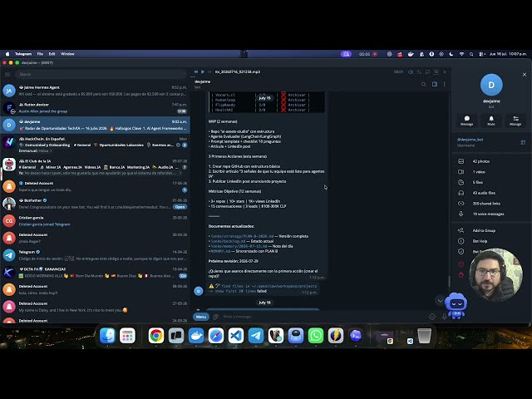Open the BotFather chat
Screen dimensions: 532x399
(95, 204)
